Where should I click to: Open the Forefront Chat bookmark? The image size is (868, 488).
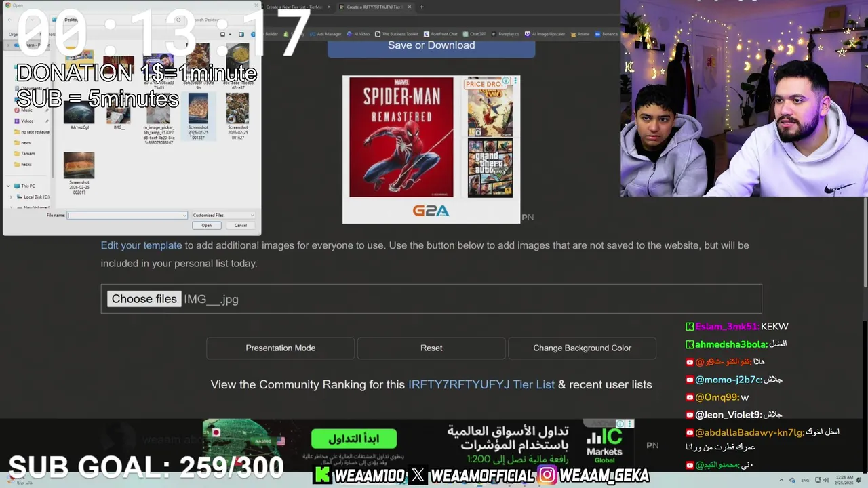pos(441,34)
